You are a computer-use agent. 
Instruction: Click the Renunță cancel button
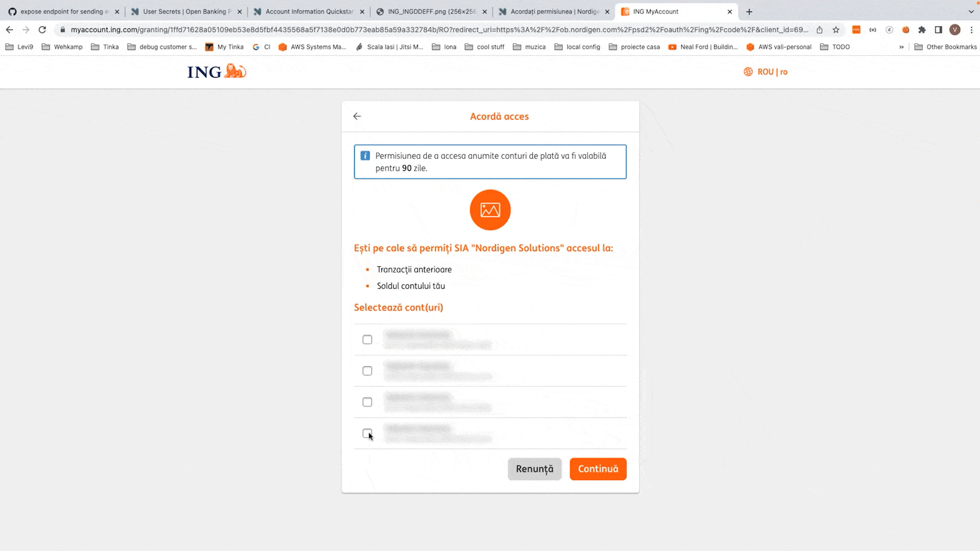pyautogui.click(x=534, y=469)
